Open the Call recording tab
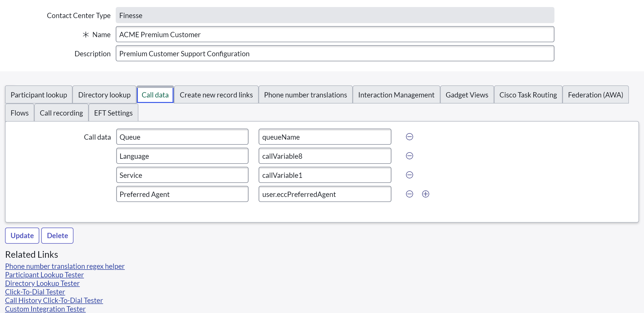The height and width of the screenshot is (313, 644). pos(61,113)
